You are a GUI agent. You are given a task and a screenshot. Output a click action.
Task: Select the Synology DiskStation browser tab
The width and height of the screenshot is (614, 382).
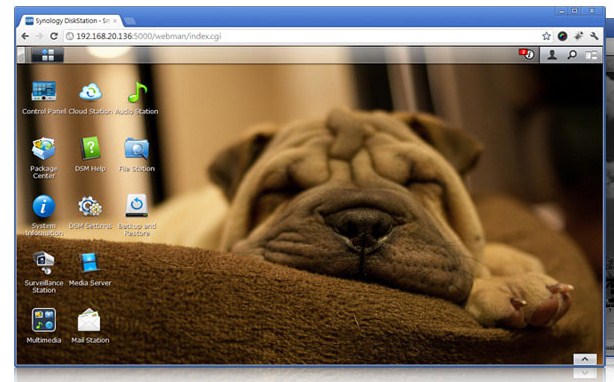(70, 21)
